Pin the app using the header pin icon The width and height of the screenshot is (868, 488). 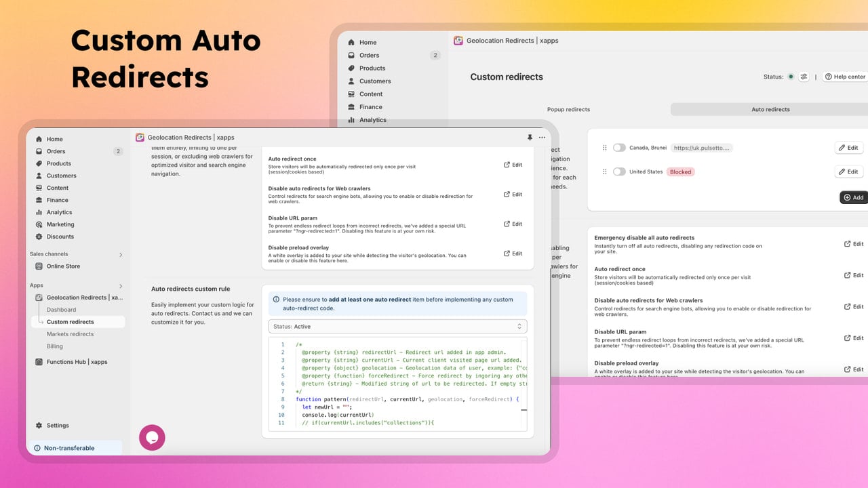coord(530,137)
